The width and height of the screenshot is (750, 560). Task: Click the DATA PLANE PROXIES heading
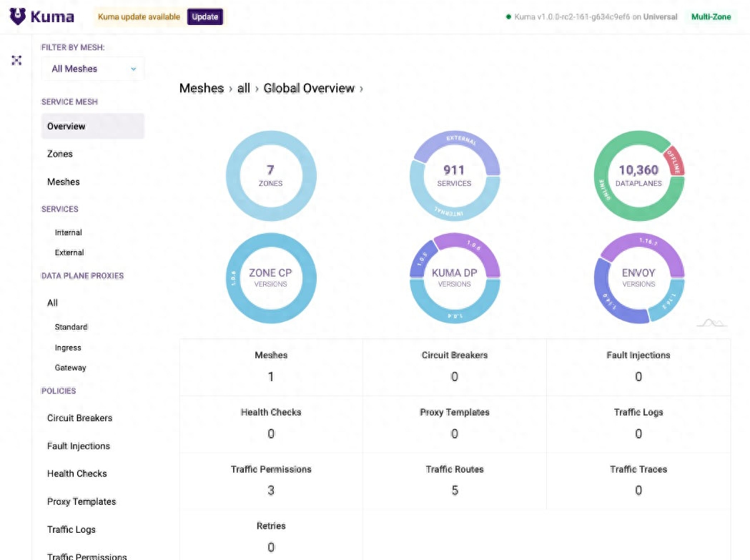[82, 275]
